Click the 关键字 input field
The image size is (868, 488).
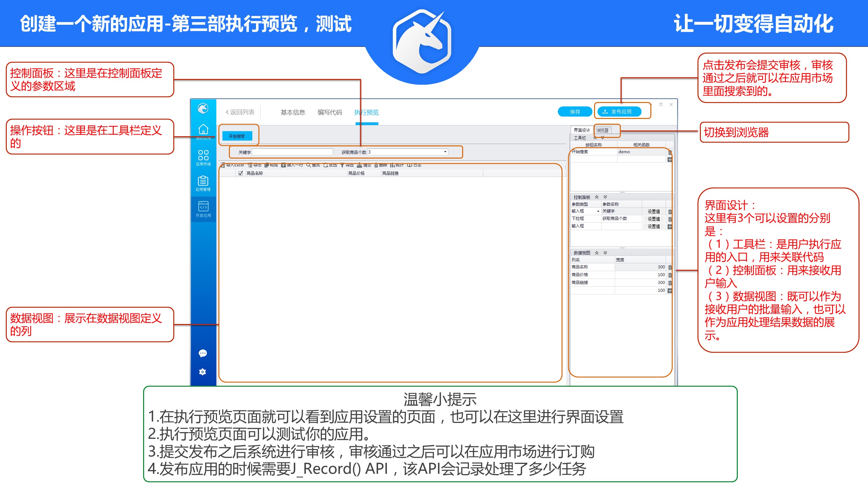point(292,152)
